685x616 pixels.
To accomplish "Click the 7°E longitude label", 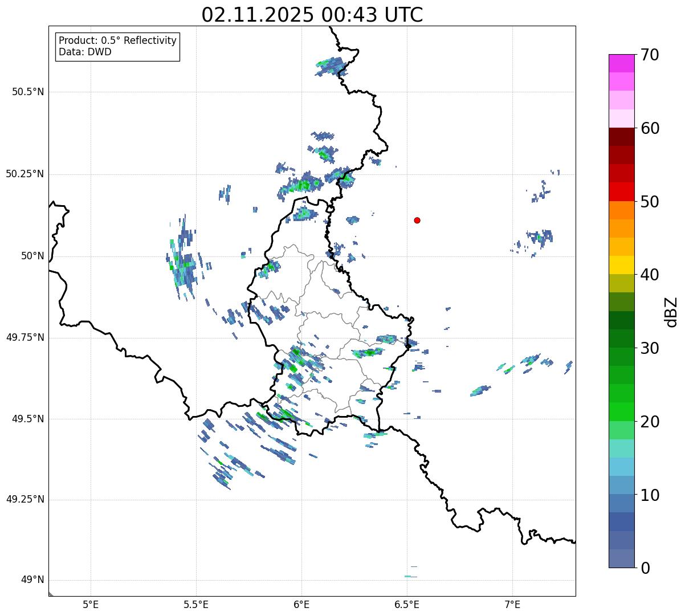I will click(x=512, y=604).
